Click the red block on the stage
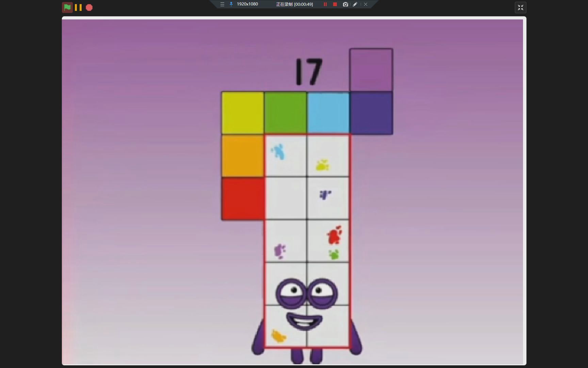This screenshot has height=368, width=588. click(243, 199)
